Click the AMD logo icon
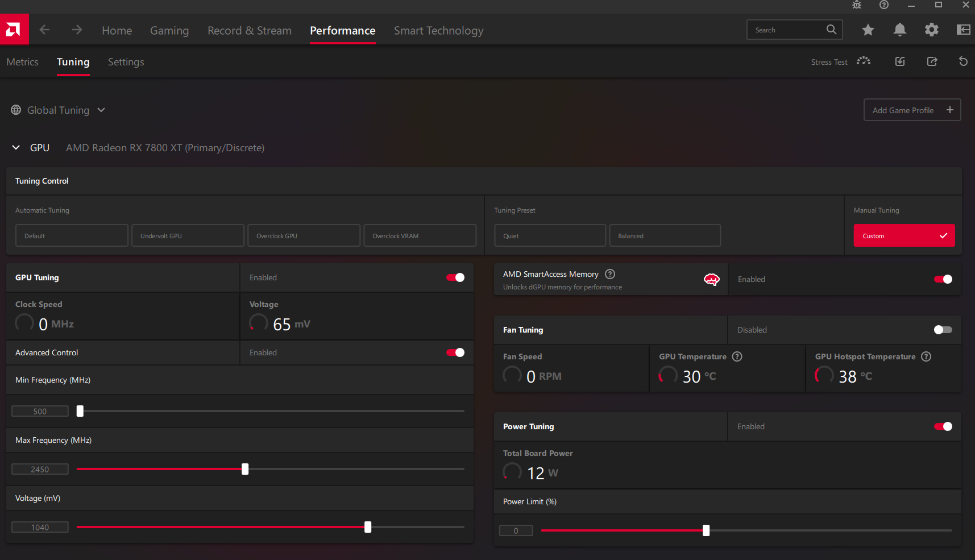This screenshot has width=975, height=560. 14,30
